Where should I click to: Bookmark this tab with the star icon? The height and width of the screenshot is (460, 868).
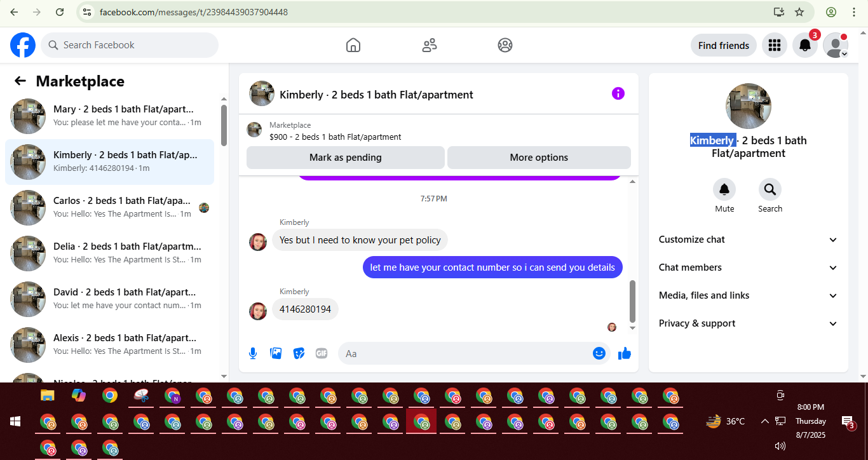(799, 12)
